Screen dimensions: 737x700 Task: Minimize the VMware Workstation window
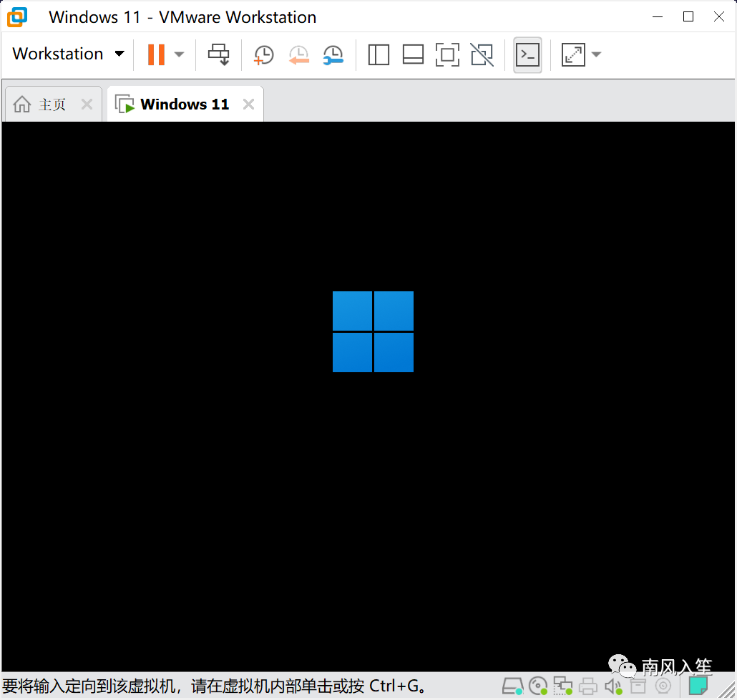click(x=658, y=17)
